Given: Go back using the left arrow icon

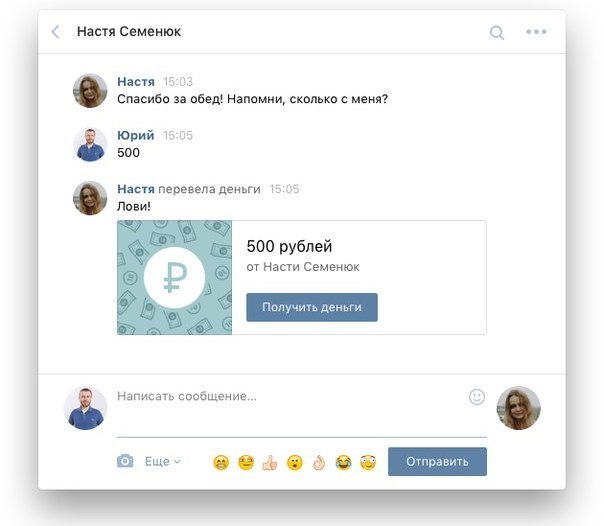Looking at the screenshot, I should coord(55,32).
